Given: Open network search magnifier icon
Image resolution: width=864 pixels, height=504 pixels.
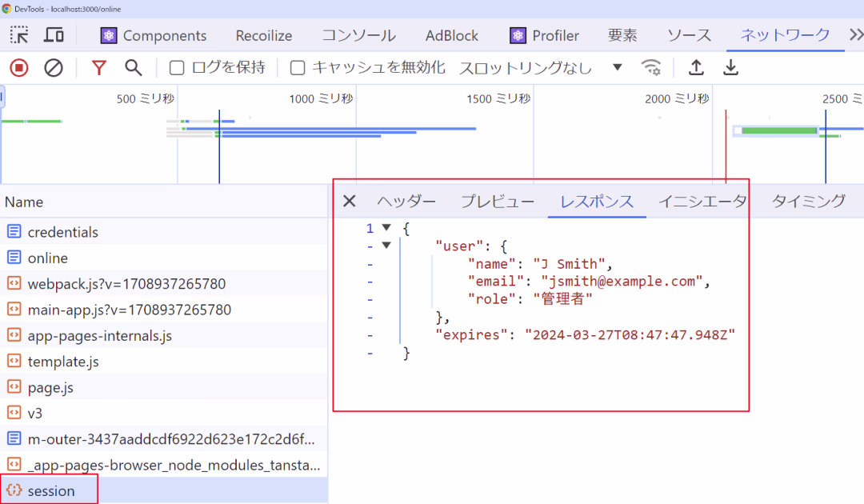Looking at the screenshot, I should coord(134,68).
